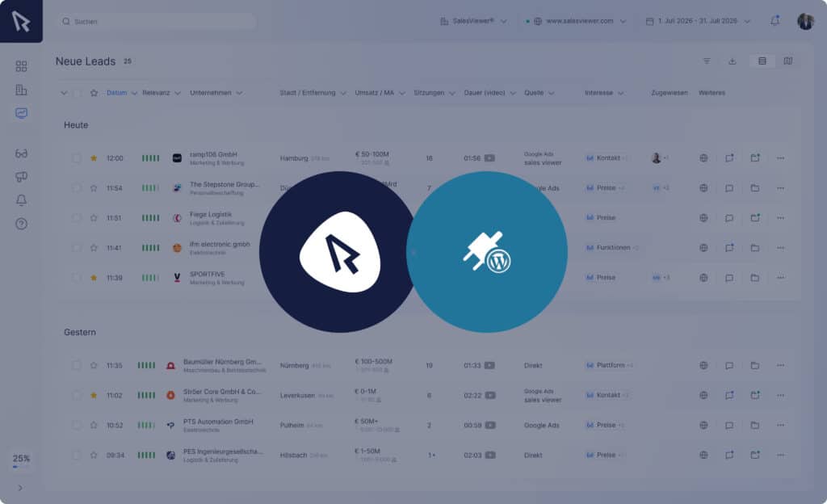This screenshot has height=504, width=827.
Task: Download the leads list export icon
Action: (x=732, y=61)
